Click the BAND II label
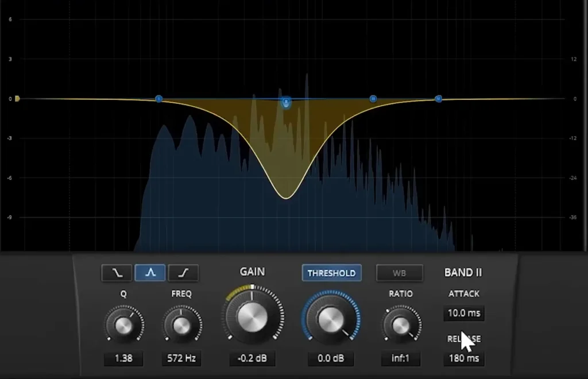 [x=463, y=273]
